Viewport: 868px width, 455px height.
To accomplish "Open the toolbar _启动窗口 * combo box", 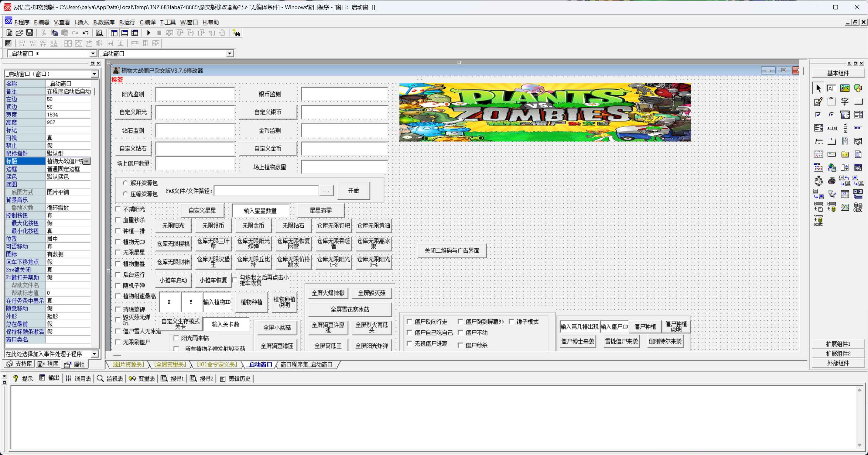I will point(93,53).
